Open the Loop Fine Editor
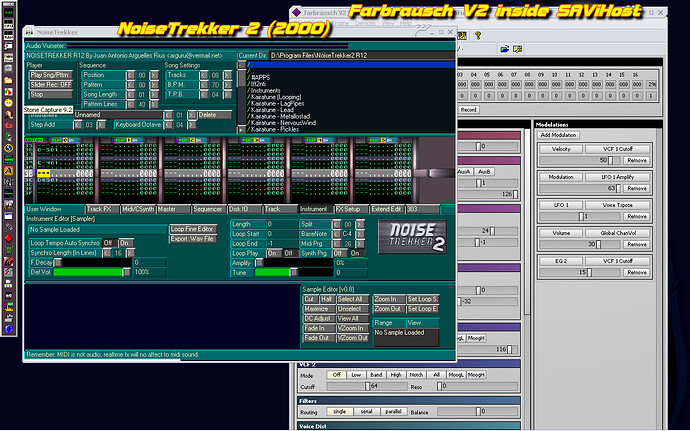690x431 pixels. pyautogui.click(x=193, y=229)
